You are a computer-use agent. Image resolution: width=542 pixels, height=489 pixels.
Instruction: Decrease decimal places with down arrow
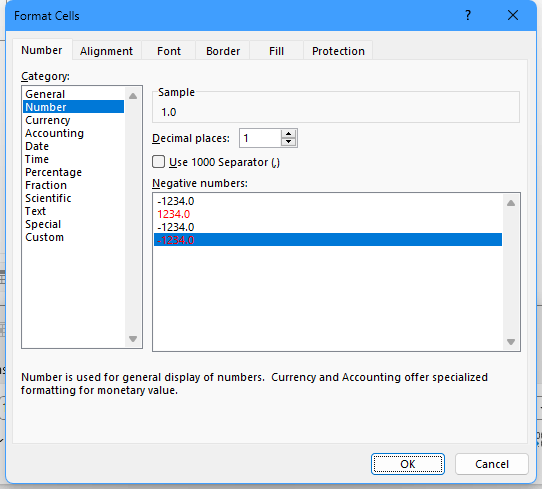(289, 142)
